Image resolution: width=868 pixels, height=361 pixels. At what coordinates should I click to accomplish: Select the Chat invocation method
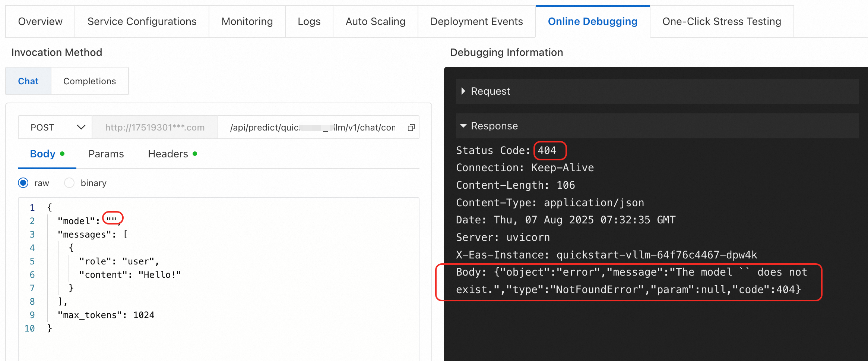28,81
